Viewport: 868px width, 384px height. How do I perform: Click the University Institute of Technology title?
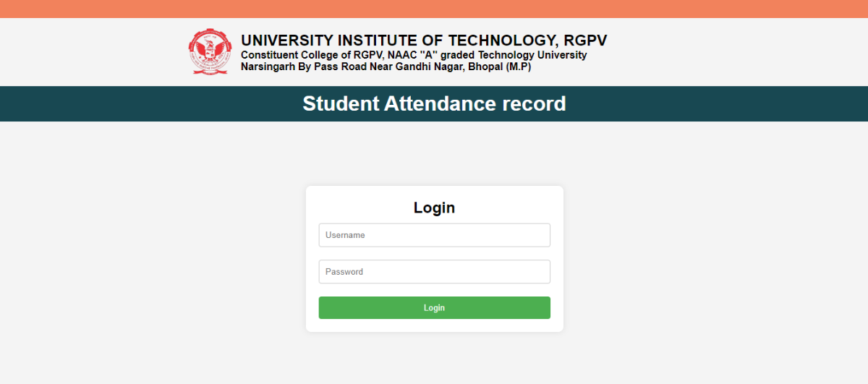(424, 40)
